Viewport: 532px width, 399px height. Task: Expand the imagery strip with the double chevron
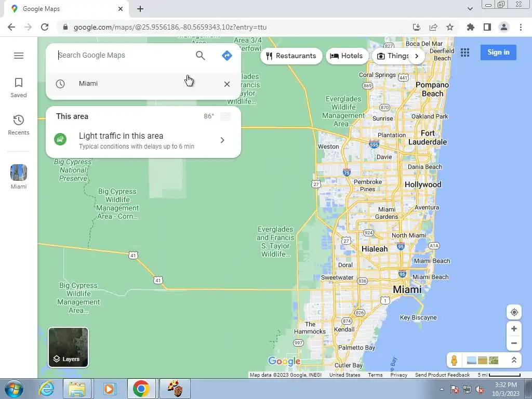coord(514,361)
